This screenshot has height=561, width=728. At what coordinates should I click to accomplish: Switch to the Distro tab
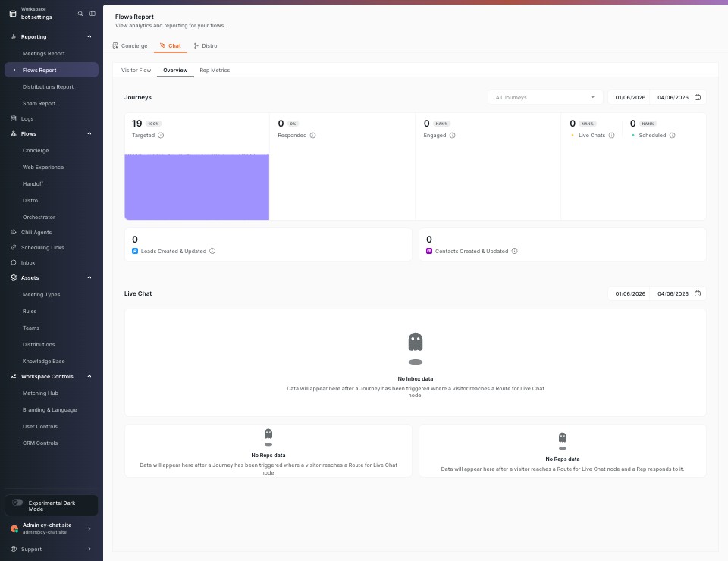click(x=206, y=45)
